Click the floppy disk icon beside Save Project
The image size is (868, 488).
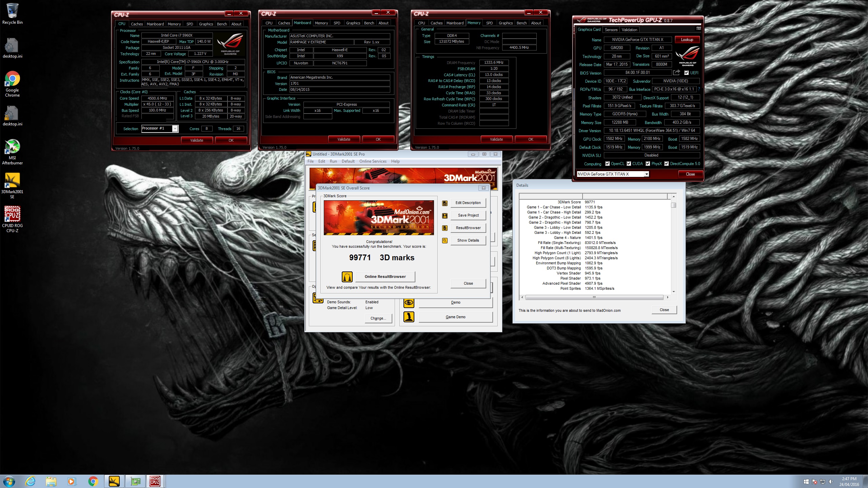click(x=445, y=216)
